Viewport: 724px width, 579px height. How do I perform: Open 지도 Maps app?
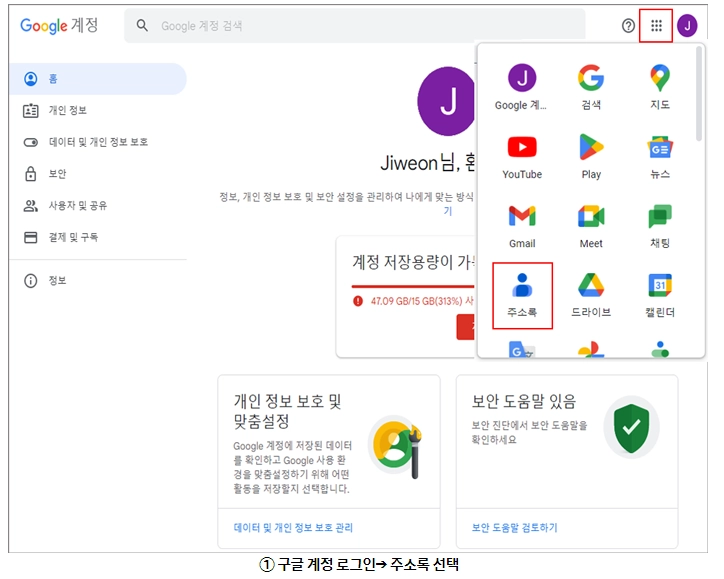pyautogui.click(x=660, y=87)
